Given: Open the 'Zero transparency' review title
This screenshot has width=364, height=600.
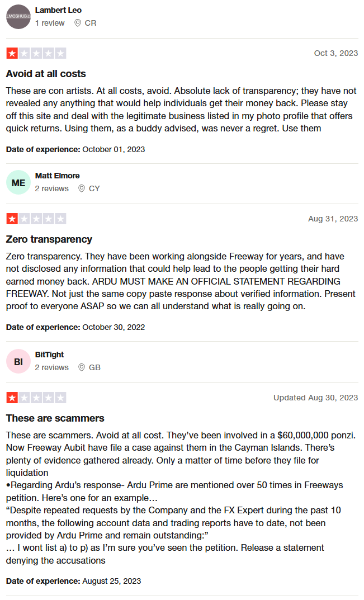Looking at the screenshot, I should click(49, 239).
